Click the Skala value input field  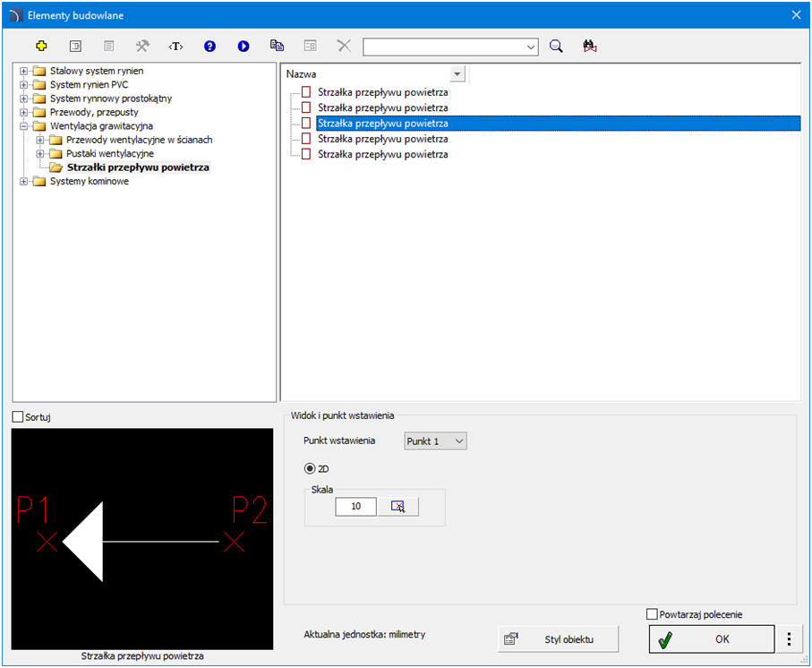click(355, 507)
